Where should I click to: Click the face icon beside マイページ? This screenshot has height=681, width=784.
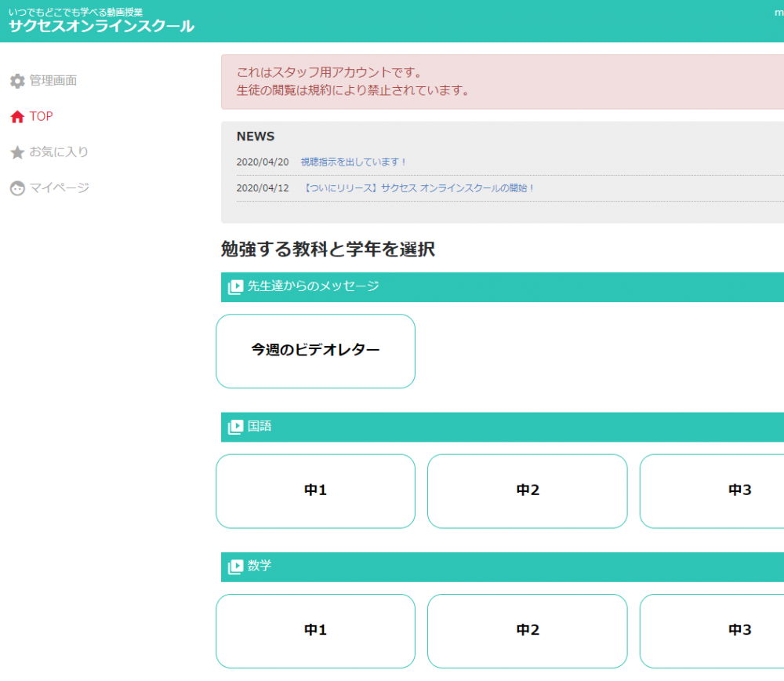click(17, 188)
